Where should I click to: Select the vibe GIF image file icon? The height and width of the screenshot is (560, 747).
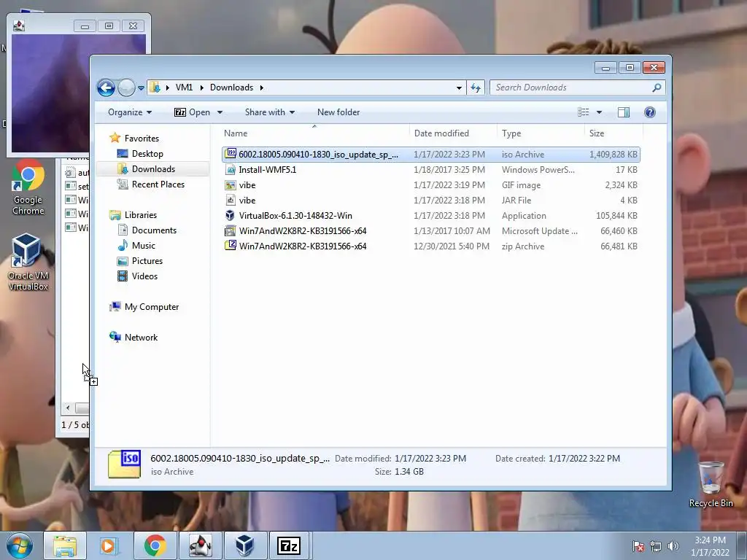(x=231, y=184)
